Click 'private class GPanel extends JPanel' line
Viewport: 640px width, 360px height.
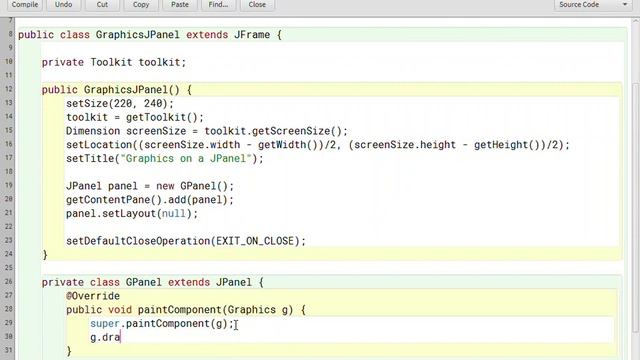(x=153, y=282)
